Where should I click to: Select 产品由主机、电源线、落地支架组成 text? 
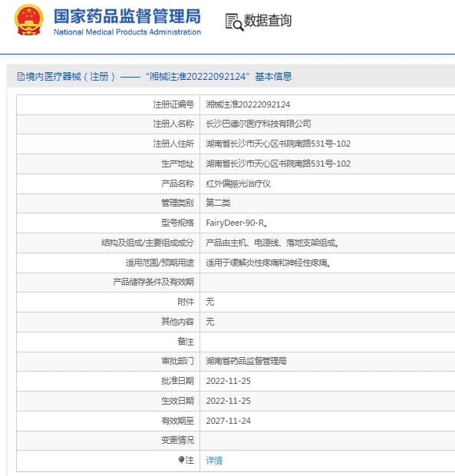272,243
